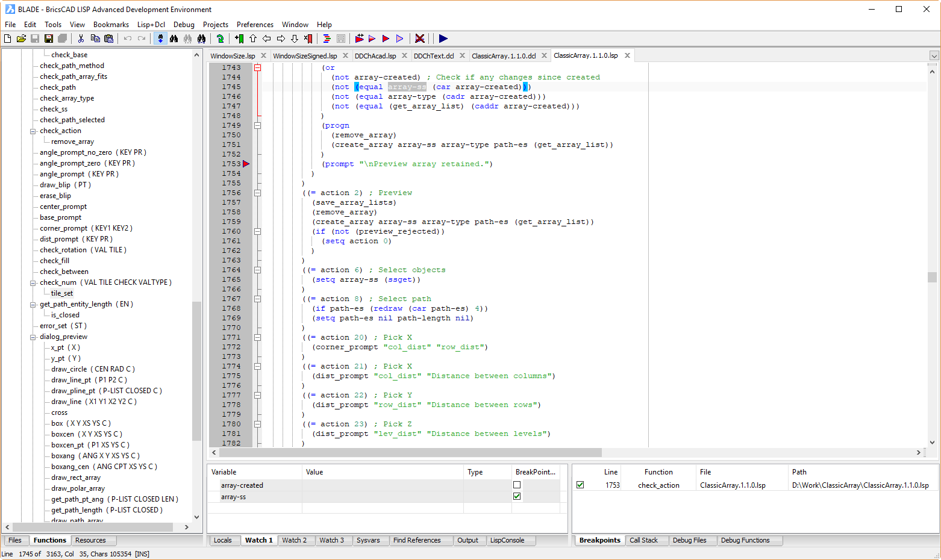Click the colored lines format code icon
Image resolution: width=941 pixels, height=560 pixels.
click(327, 39)
